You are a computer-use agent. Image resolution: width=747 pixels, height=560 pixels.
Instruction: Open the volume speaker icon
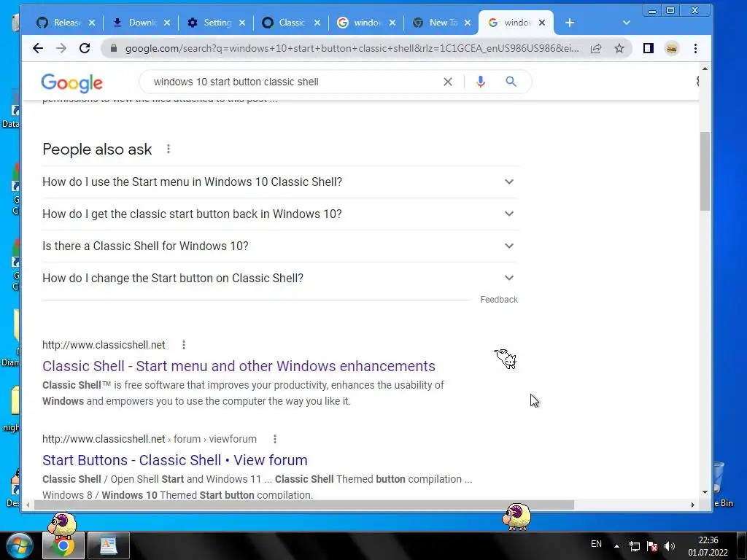(x=670, y=546)
